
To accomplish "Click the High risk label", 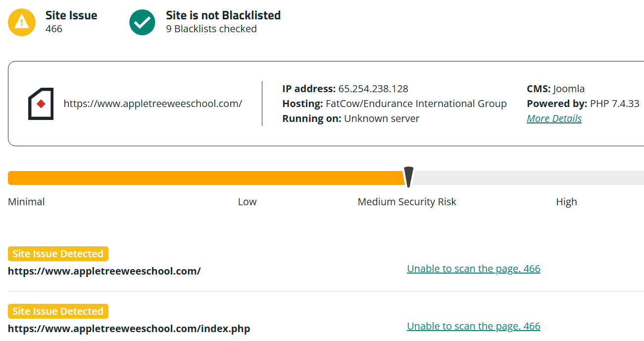I will tap(566, 202).
